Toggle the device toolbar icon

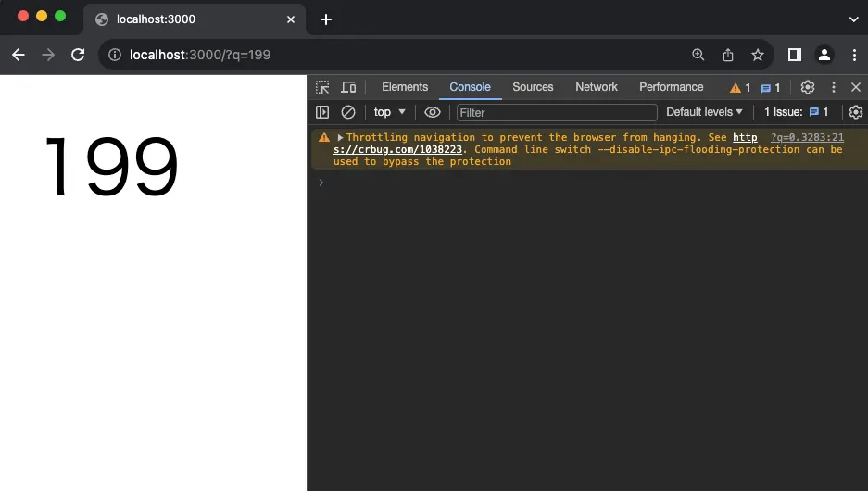(348, 87)
